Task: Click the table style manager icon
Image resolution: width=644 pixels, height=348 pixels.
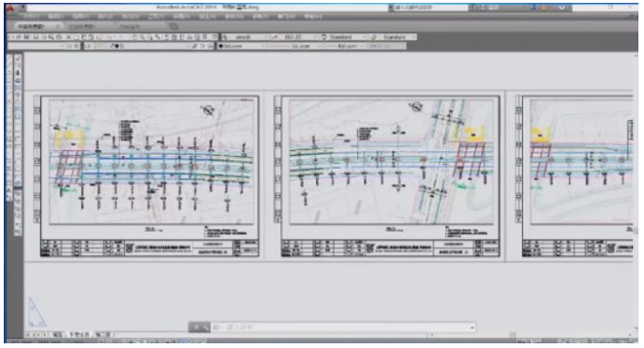Action: pos(323,37)
